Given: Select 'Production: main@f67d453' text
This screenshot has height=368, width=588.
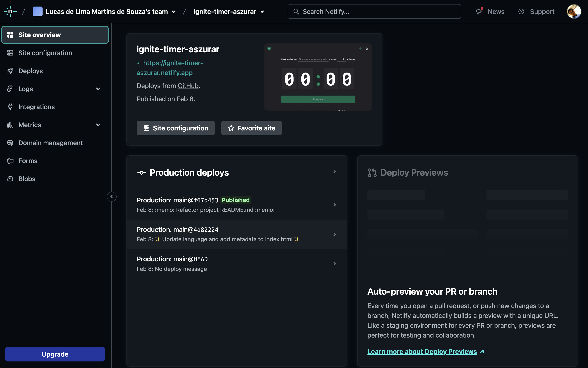Looking at the screenshot, I should pyautogui.click(x=177, y=200).
